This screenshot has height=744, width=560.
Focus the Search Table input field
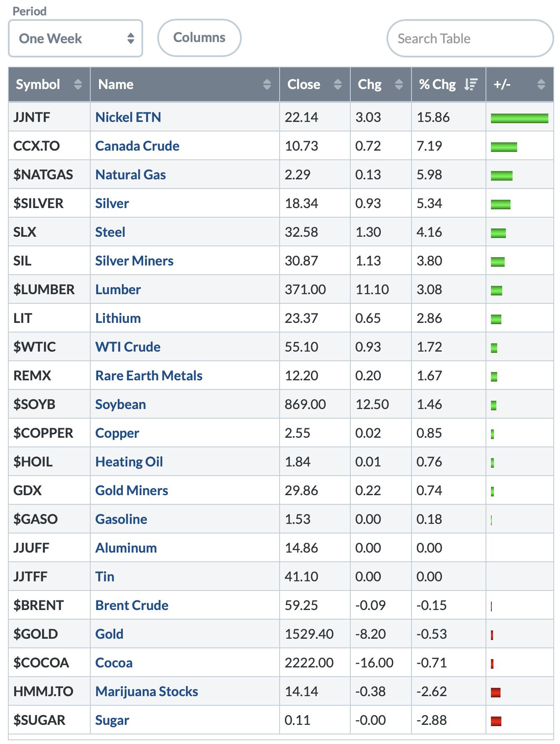[470, 39]
